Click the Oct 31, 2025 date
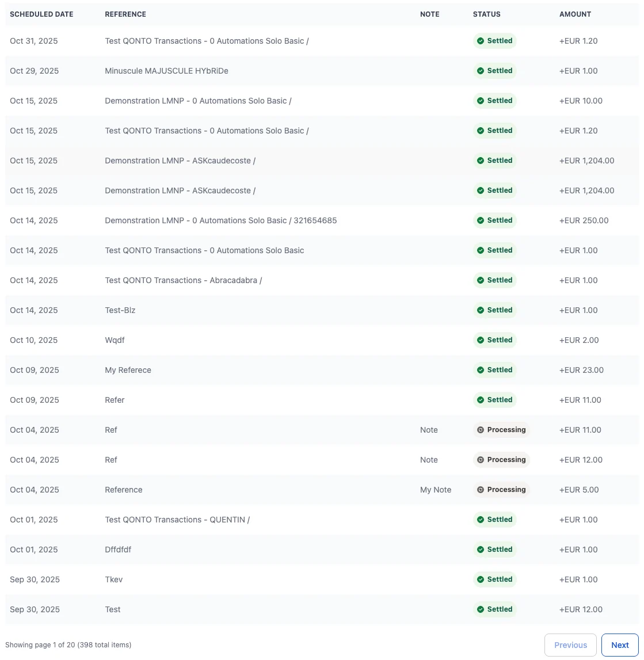The image size is (644, 660). 34,41
